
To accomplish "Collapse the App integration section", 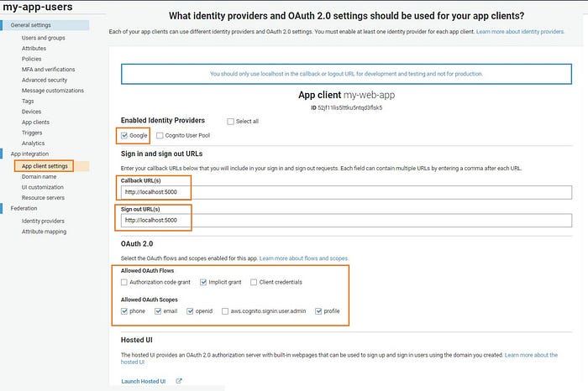I will coord(29,154).
